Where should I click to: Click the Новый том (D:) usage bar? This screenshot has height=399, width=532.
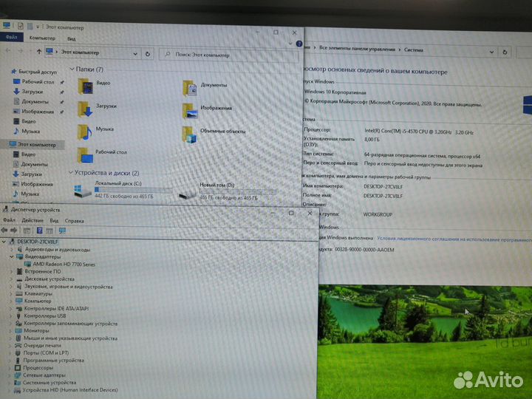coord(238,191)
